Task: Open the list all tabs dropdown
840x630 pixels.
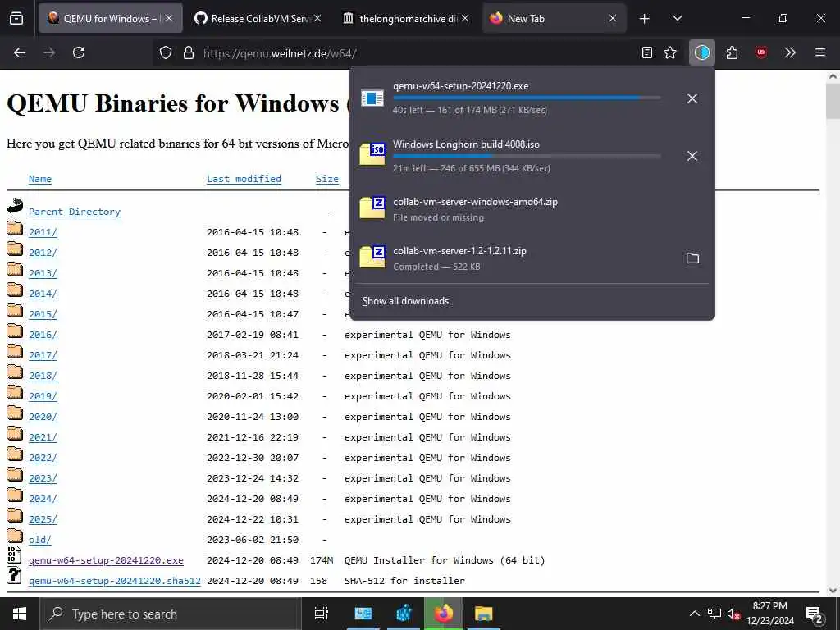Action: pos(677,18)
